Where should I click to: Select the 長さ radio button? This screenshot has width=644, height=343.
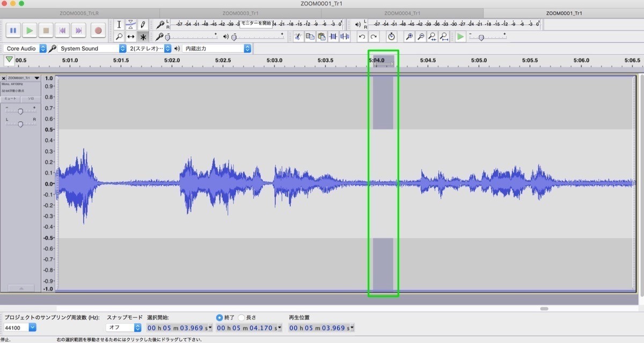241,317
